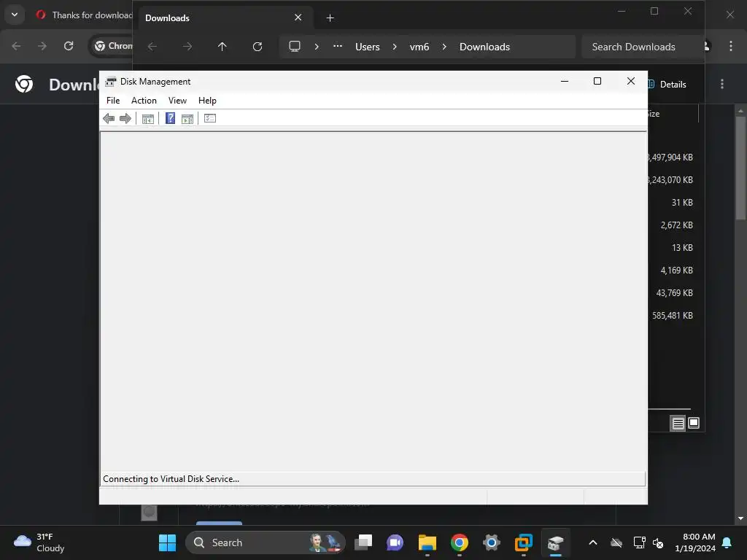This screenshot has width=747, height=560.
Task: Add a new tab in File Explorer
Action: click(330, 18)
